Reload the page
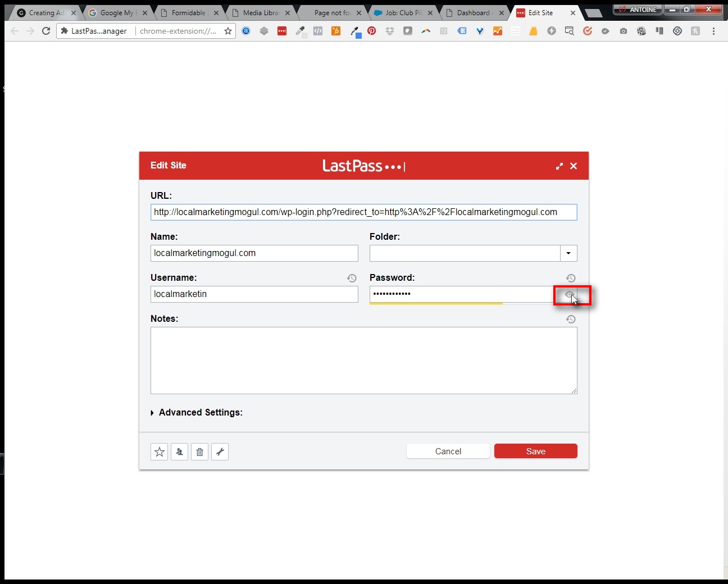This screenshot has height=584, width=728. tap(46, 31)
